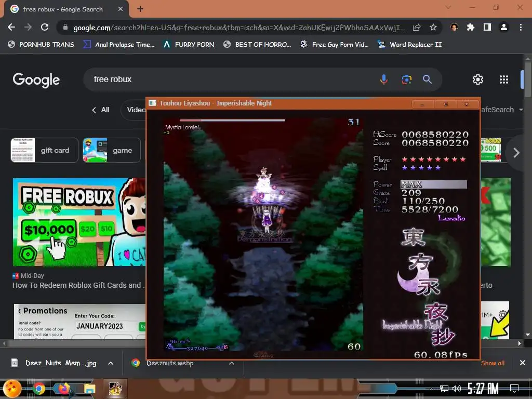Viewport: 532px width, 399px height.
Task: Click the Mystia Lorelei boss health bar
Action: click(x=232, y=120)
